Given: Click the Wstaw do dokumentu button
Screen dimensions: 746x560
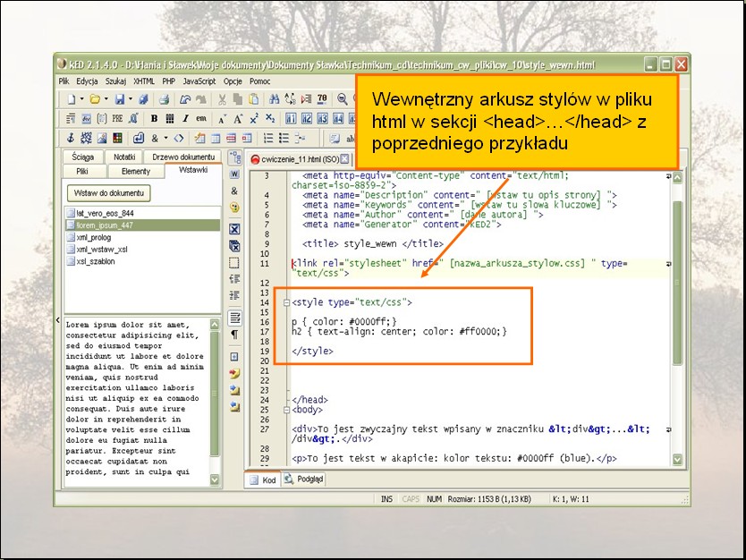Looking at the screenshot, I should [x=109, y=193].
